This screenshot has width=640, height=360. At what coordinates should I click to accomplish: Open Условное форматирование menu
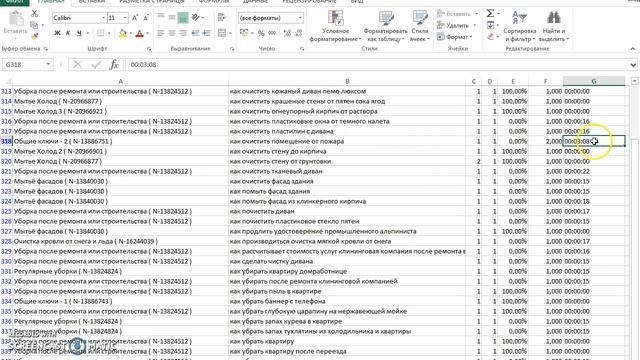(x=336, y=26)
